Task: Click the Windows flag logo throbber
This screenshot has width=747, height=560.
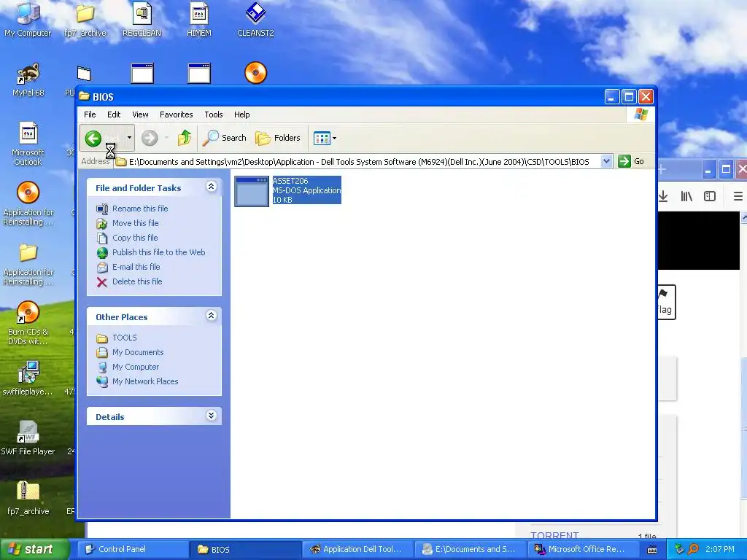Action: pyautogui.click(x=640, y=114)
